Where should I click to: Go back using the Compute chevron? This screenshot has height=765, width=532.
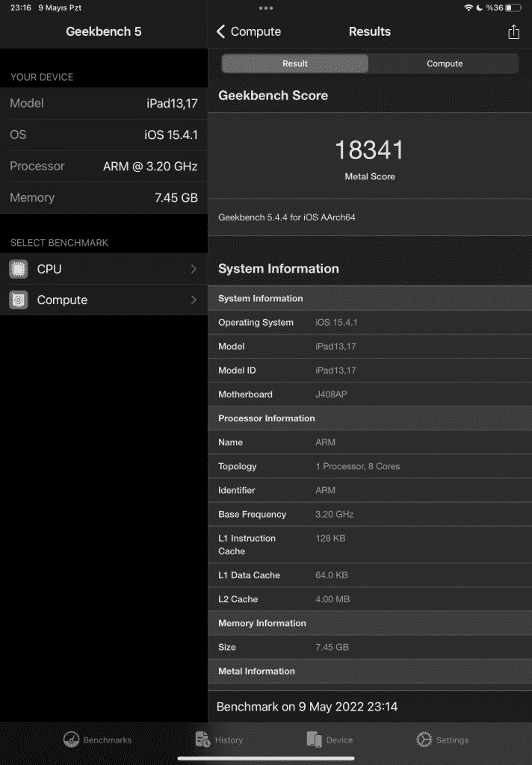tap(220, 31)
